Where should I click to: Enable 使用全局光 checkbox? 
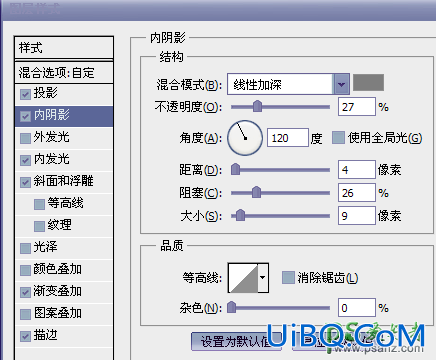338,138
